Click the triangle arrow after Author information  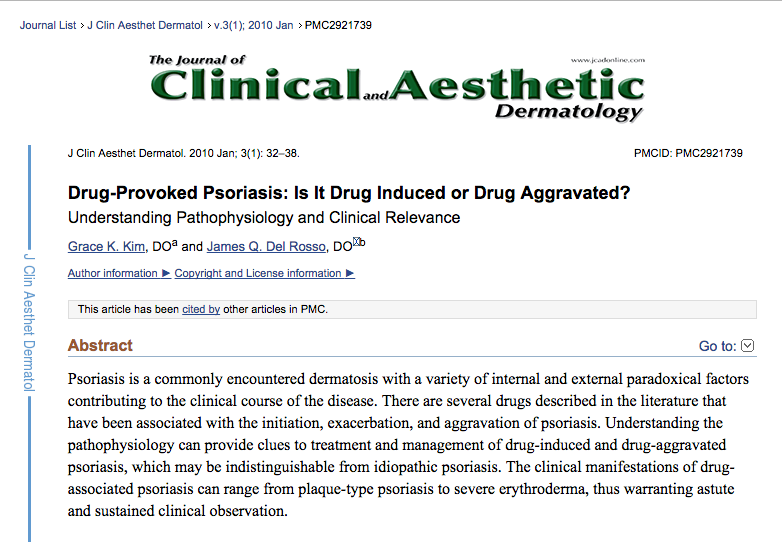click(x=166, y=273)
